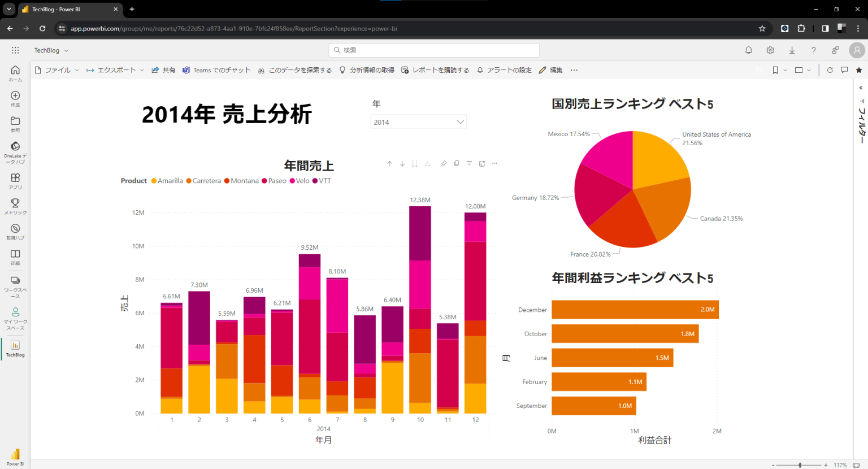
Task: Open report comments pane
Action: [x=844, y=70]
